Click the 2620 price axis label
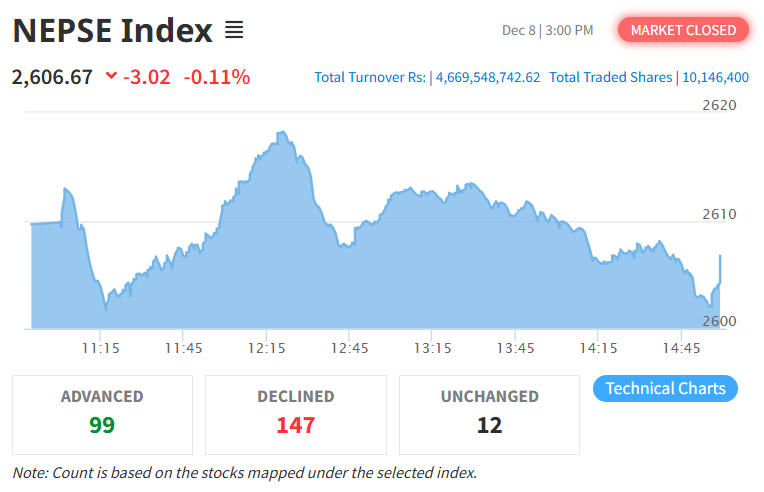This screenshot has width=764, height=492. 717,105
